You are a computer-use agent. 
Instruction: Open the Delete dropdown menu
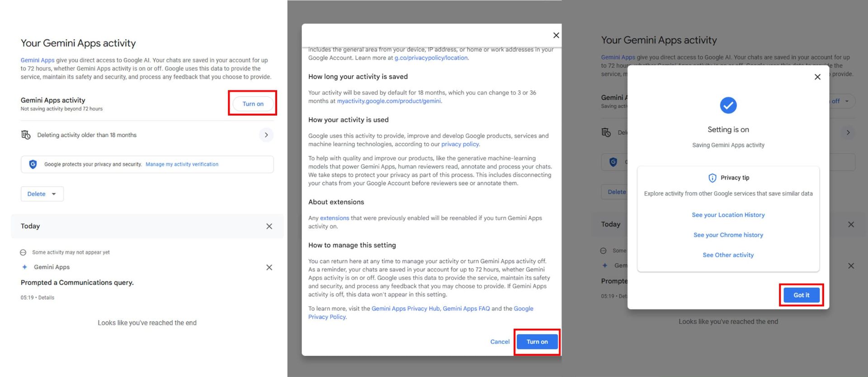tap(42, 194)
